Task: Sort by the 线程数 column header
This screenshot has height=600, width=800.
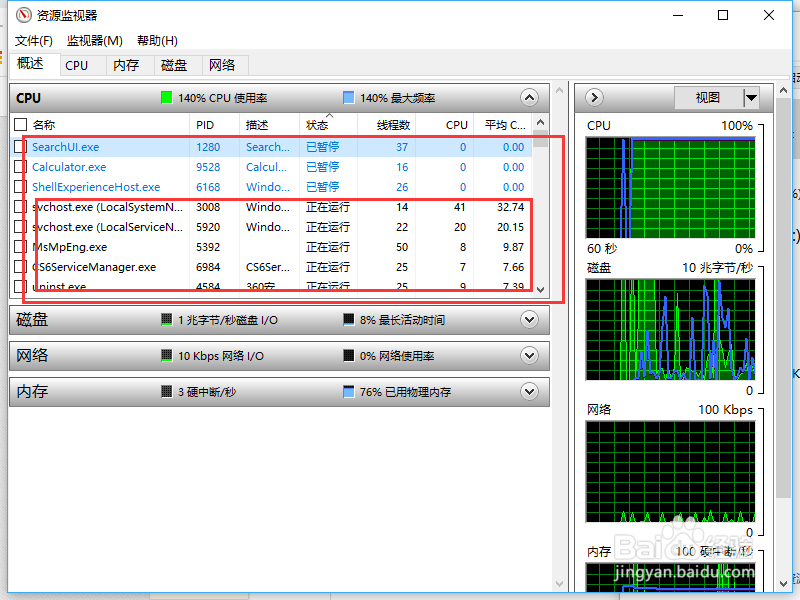Action: [387, 125]
